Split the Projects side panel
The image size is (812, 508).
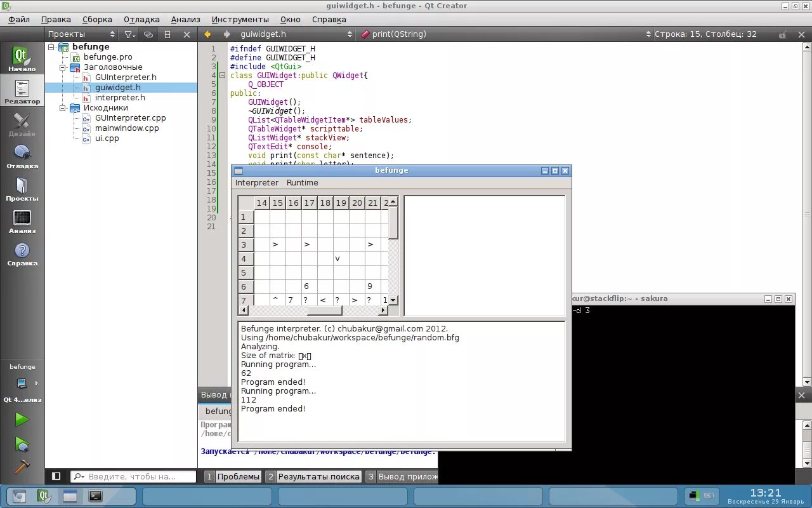pyautogui.click(x=167, y=34)
